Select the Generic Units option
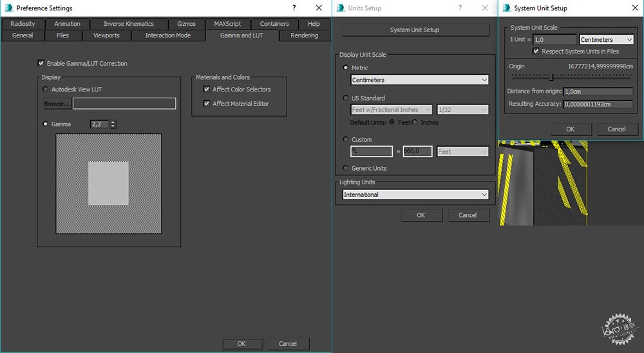The width and height of the screenshot is (644, 353). [x=345, y=168]
